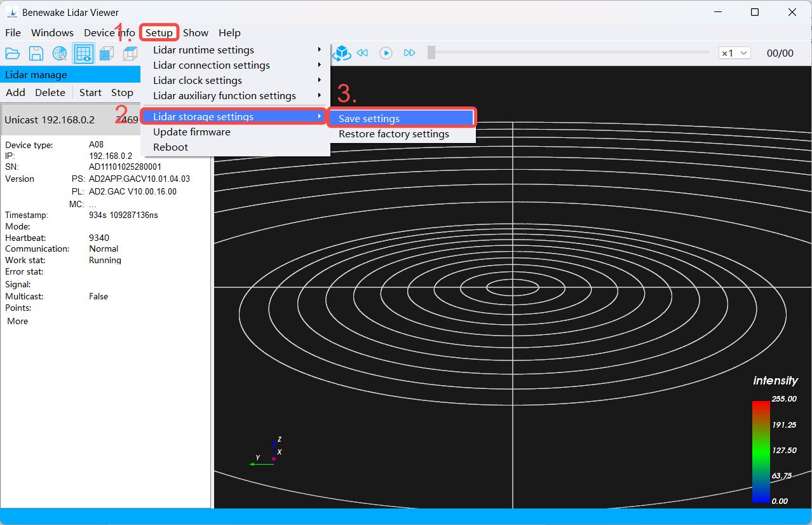Toggle the grid visibility eye icon
Viewport: 812px width, 525px height.
84,53
